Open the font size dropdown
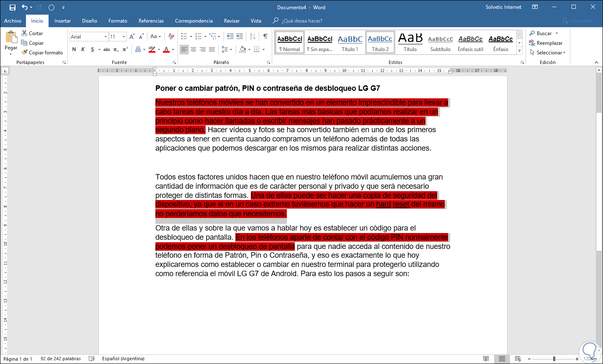603x364 pixels. pyautogui.click(x=124, y=37)
